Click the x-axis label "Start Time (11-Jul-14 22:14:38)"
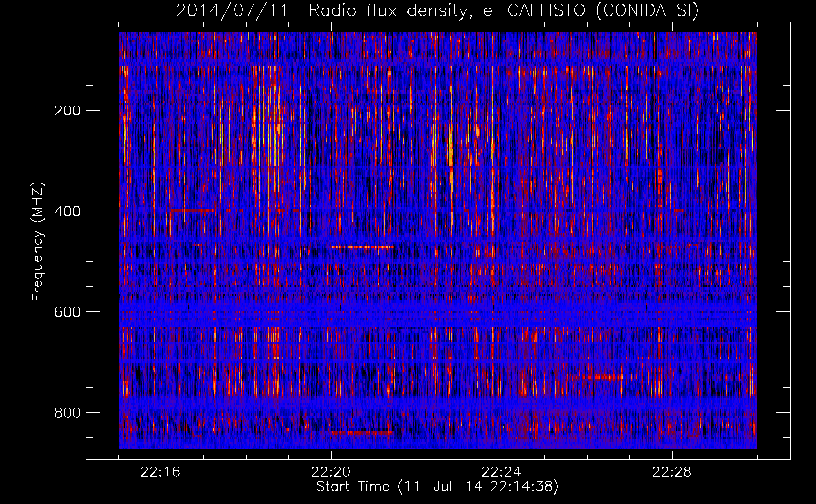The height and width of the screenshot is (504, 816). click(x=437, y=487)
